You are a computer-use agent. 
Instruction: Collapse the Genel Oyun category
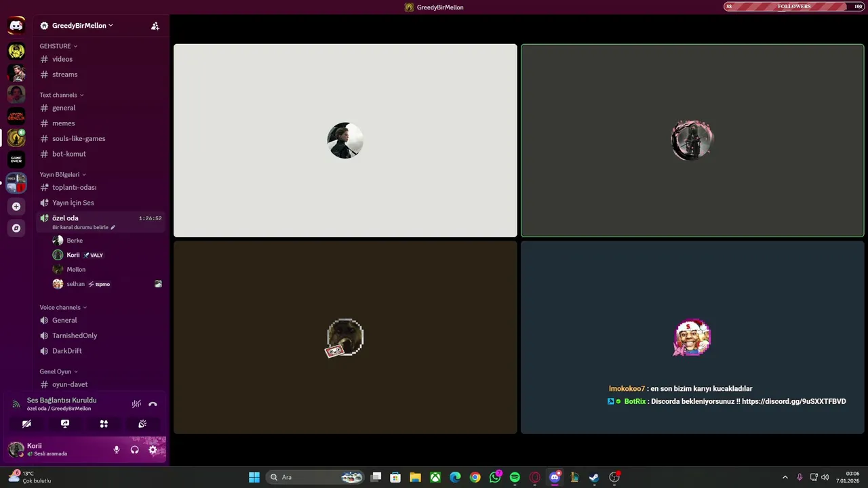point(58,371)
